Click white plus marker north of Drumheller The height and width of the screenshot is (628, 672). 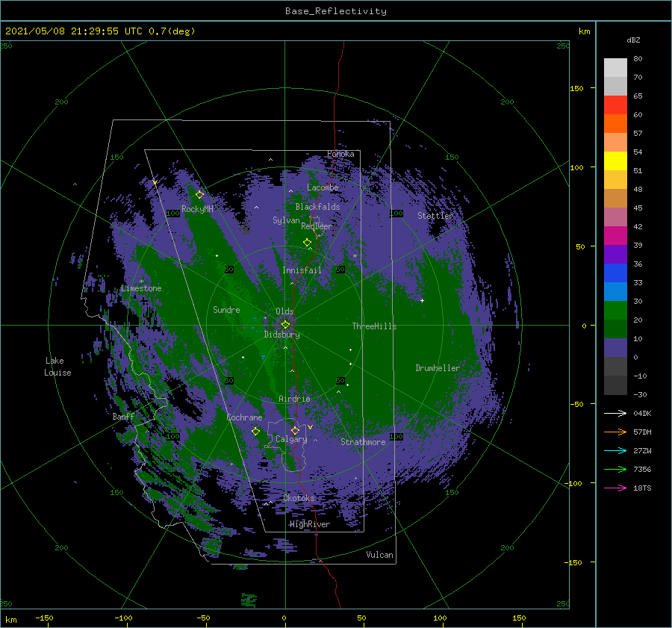tap(422, 300)
